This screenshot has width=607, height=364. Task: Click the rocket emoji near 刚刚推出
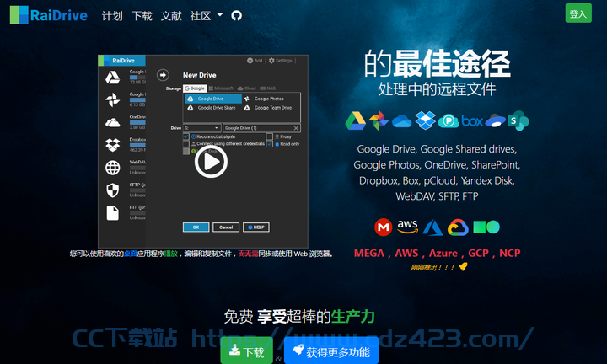click(463, 266)
